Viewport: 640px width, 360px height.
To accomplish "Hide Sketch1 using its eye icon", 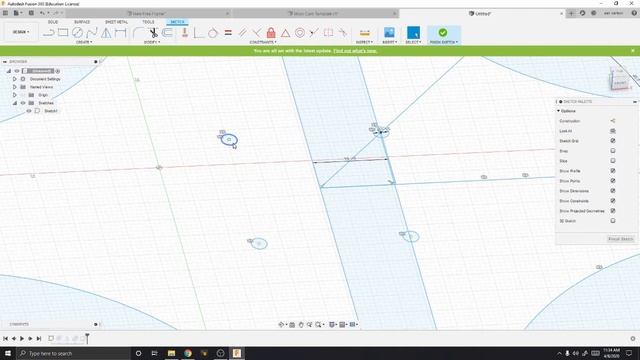I will 29,111.
